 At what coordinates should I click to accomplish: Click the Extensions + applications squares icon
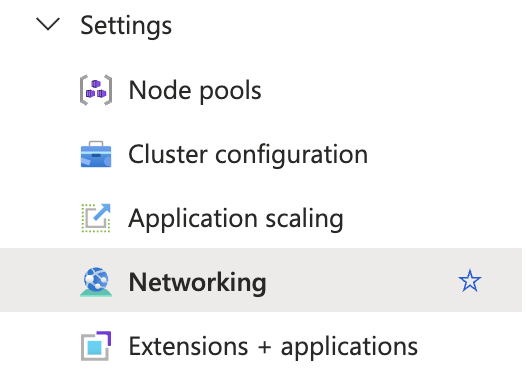tap(96, 346)
